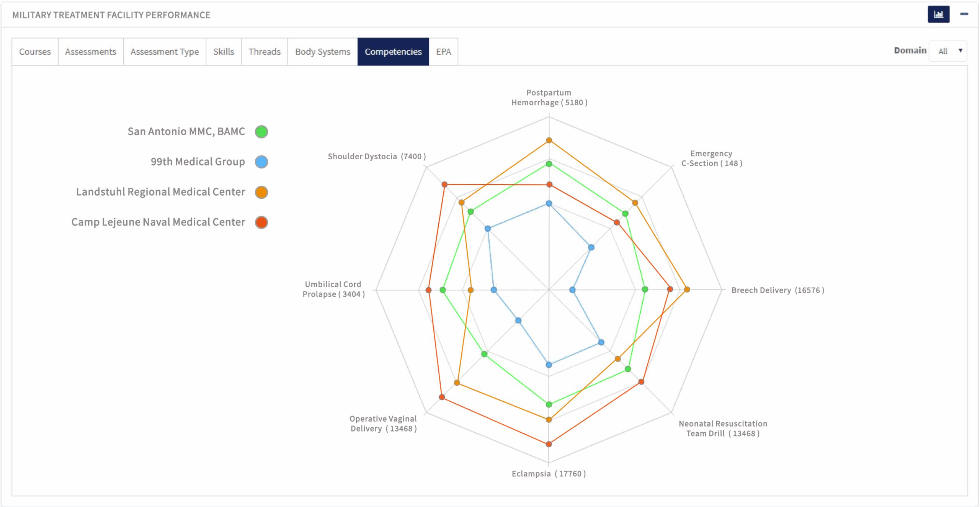
Task: Click the Umbilical Cord Prolapse axis label
Action: coord(333,289)
